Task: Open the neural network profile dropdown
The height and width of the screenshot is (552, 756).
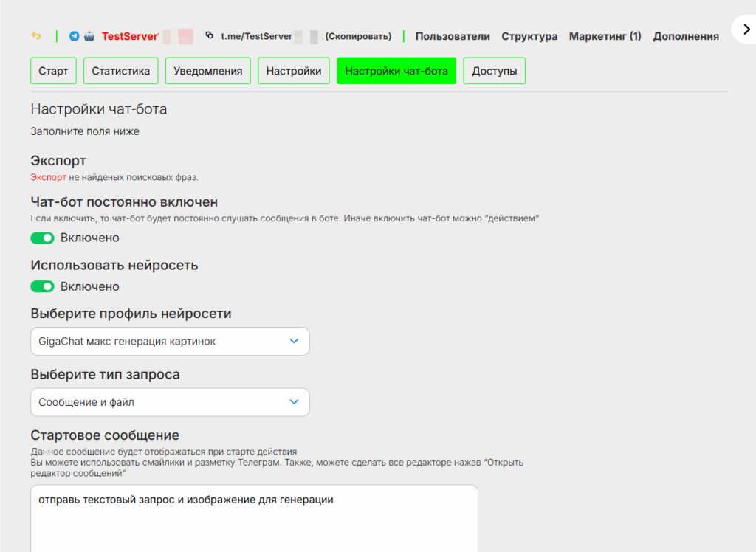Action: 170,342
